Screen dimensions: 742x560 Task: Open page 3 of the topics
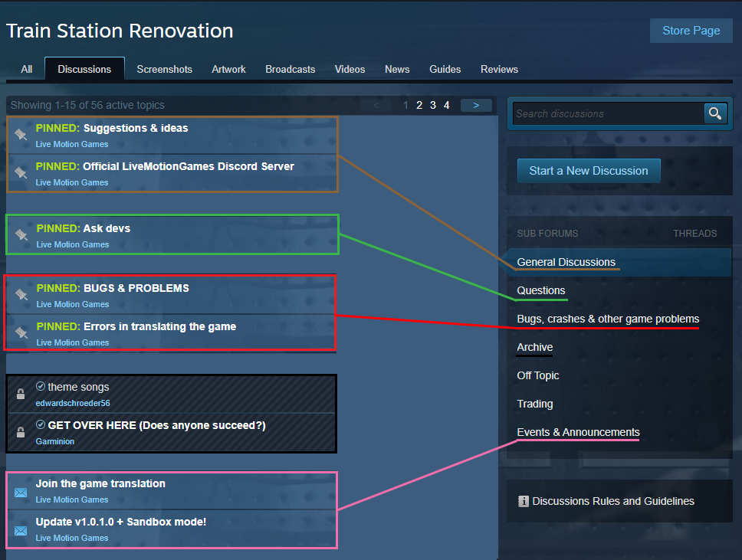[x=432, y=105]
